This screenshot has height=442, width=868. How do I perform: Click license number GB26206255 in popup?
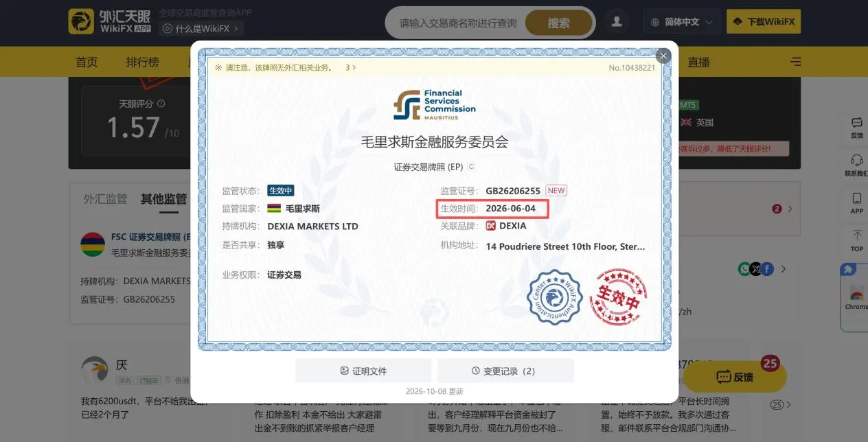(x=513, y=191)
